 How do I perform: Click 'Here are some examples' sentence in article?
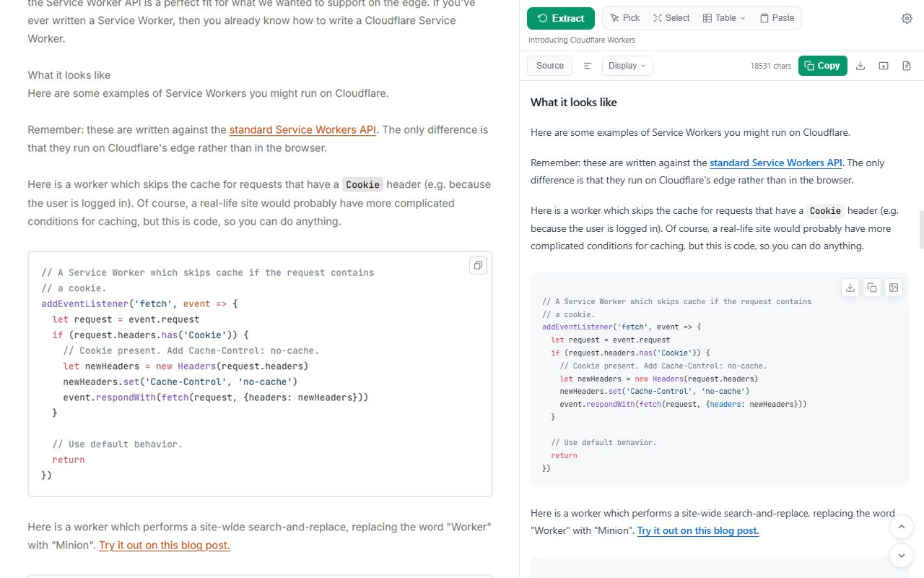[x=209, y=93]
